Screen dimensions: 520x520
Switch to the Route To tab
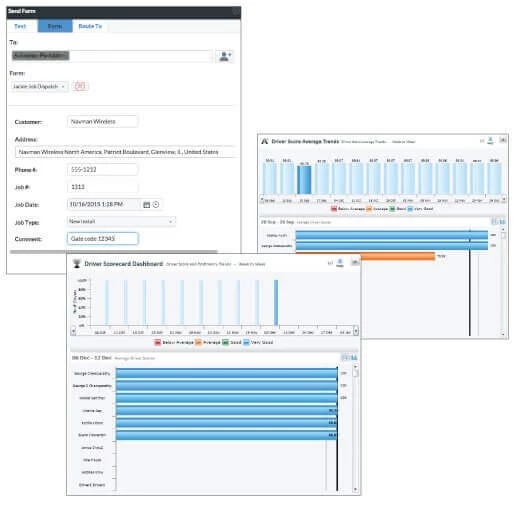(x=90, y=26)
